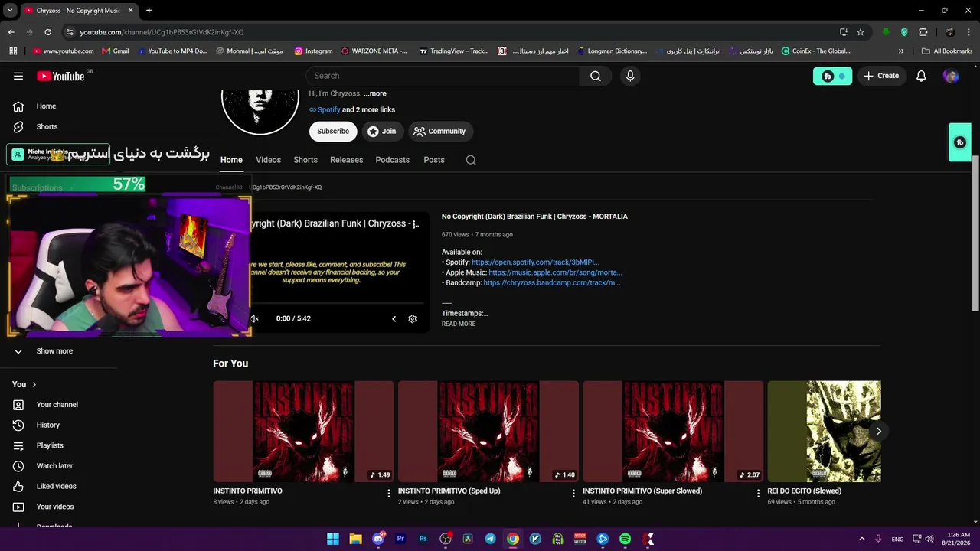Open the Community button
This screenshot has height=551, width=980.
[439, 132]
